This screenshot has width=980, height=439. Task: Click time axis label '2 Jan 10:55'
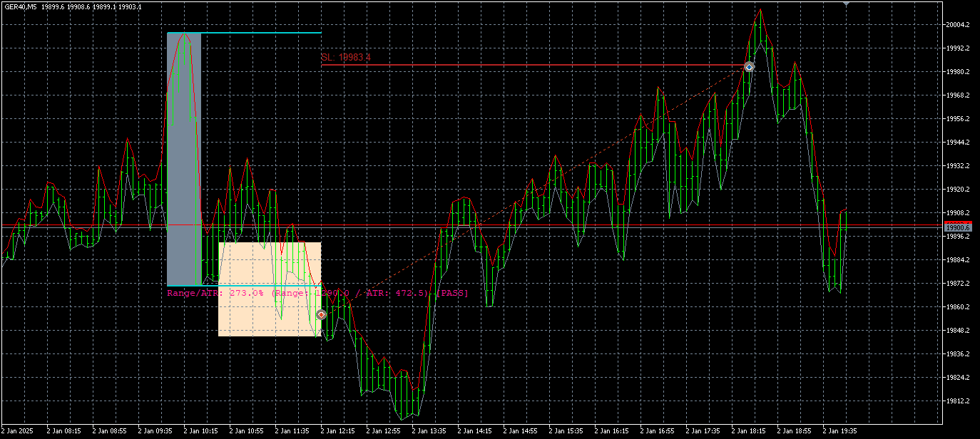[x=246, y=431]
